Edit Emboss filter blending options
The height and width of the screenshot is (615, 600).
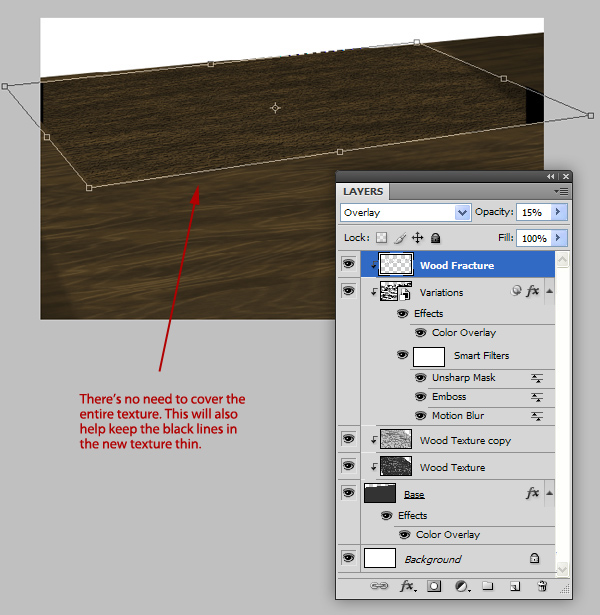536,397
